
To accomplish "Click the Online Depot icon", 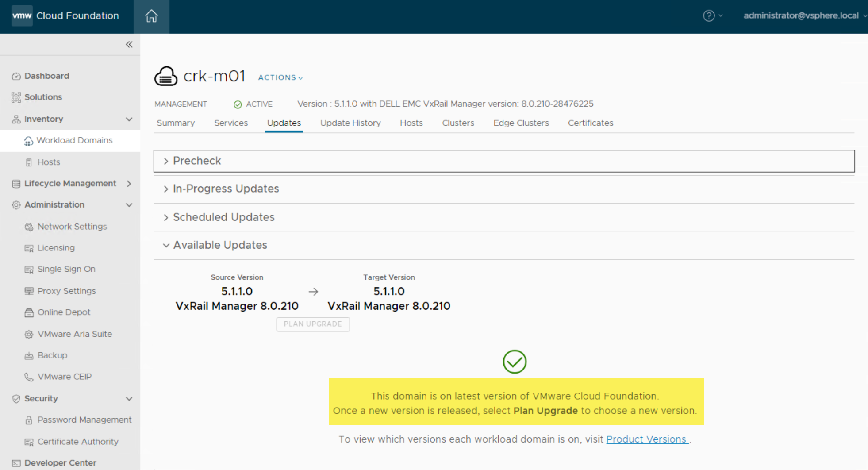I will tap(29, 312).
